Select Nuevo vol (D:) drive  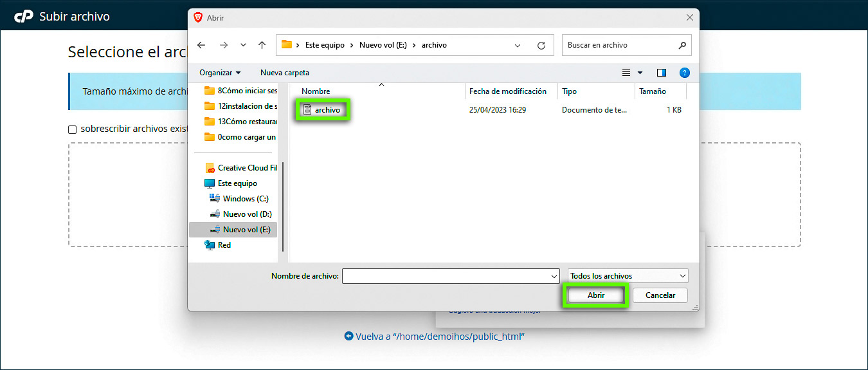click(240, 214)
